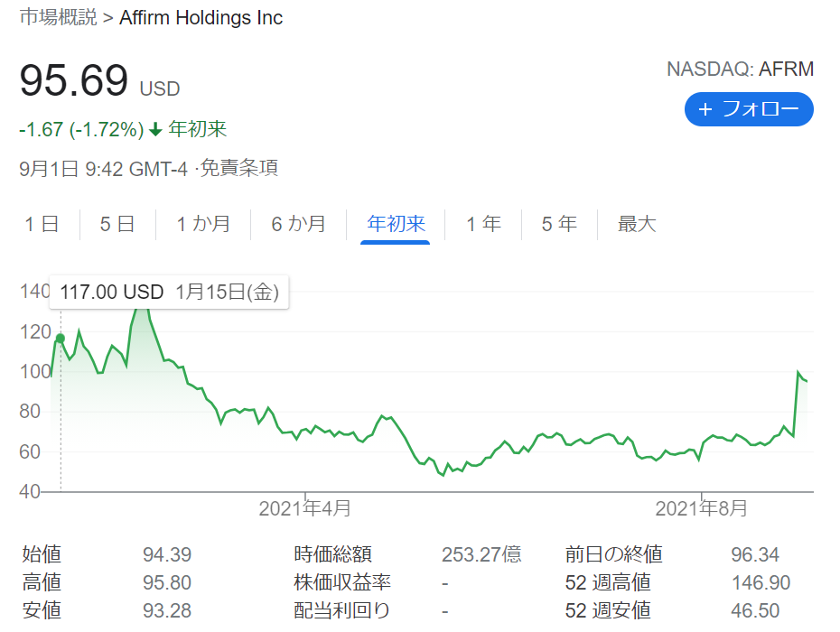Image resolution: width=840 pixels, height=632 pixels.
Task: Click the Affirm Holdings Inc title
Action: pyautogui.click(x=201, y=18)
